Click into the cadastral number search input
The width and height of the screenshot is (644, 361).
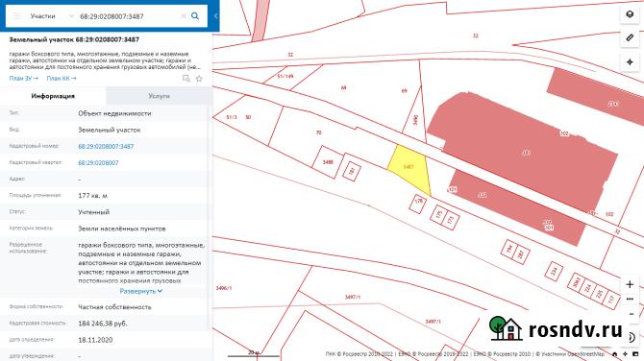[128, 16]
